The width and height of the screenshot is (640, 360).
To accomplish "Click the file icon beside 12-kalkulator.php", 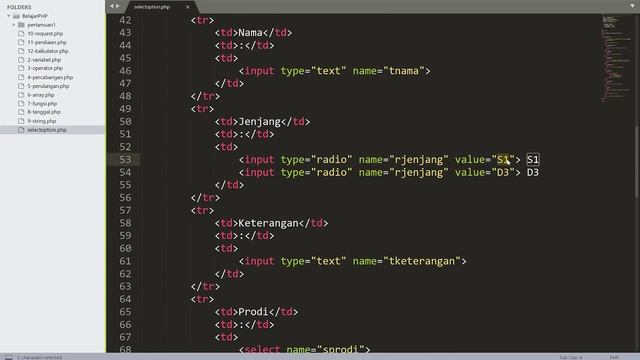I will 21,51.
